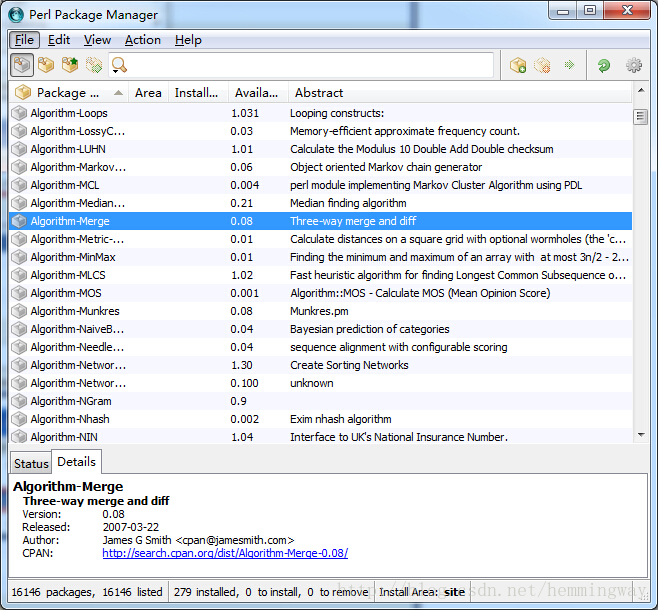Image resolution: width=658 pixels, height=610 pixels.
Task: Sort by Abstract column header
Action: pyautogui.click(x=460, y=93)
